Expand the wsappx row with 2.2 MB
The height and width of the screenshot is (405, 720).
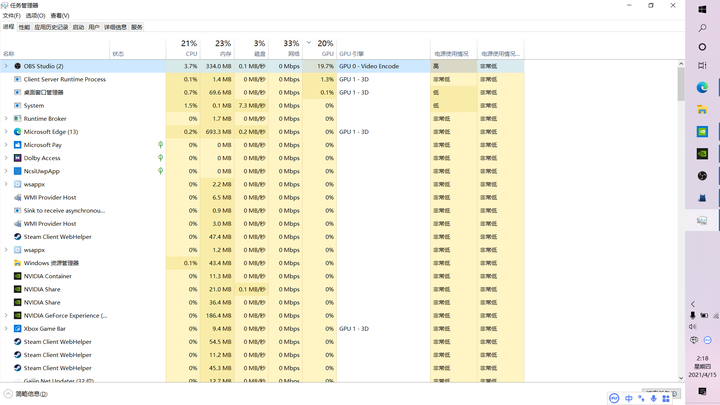point(6,184)
